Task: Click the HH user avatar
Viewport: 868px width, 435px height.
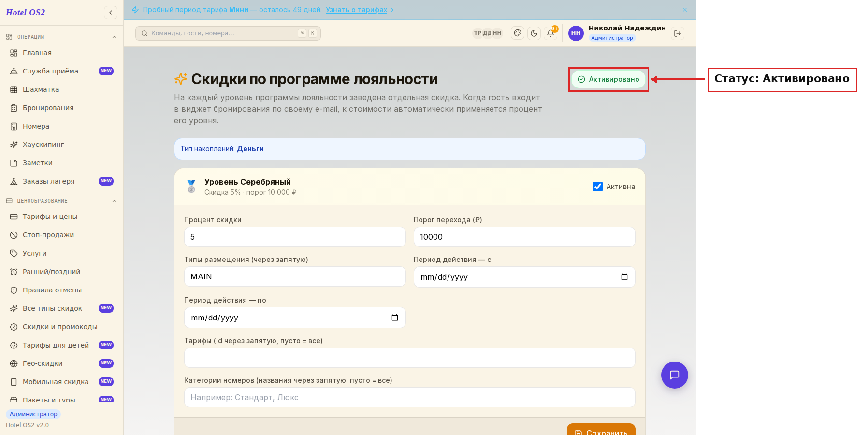Action: [576, 33]
